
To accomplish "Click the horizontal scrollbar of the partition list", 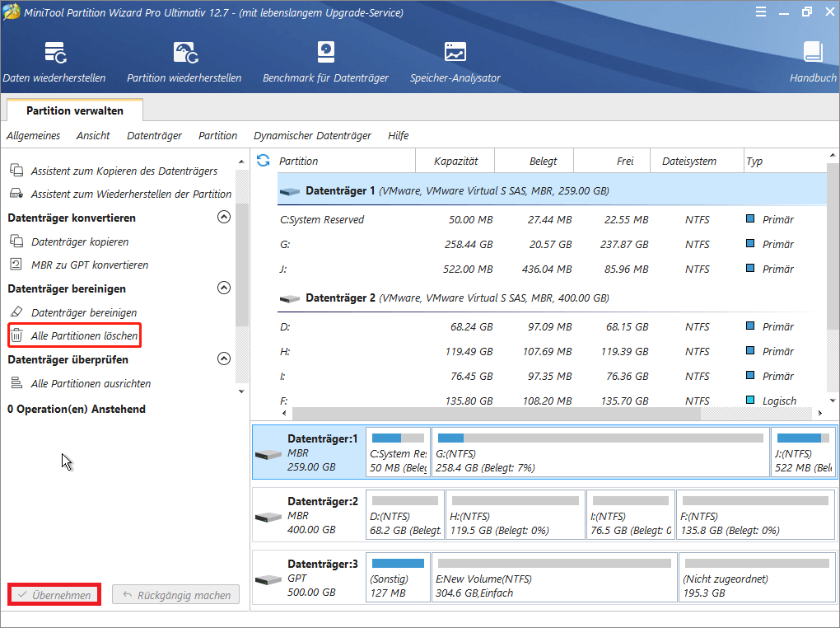I will coord(496,414).
